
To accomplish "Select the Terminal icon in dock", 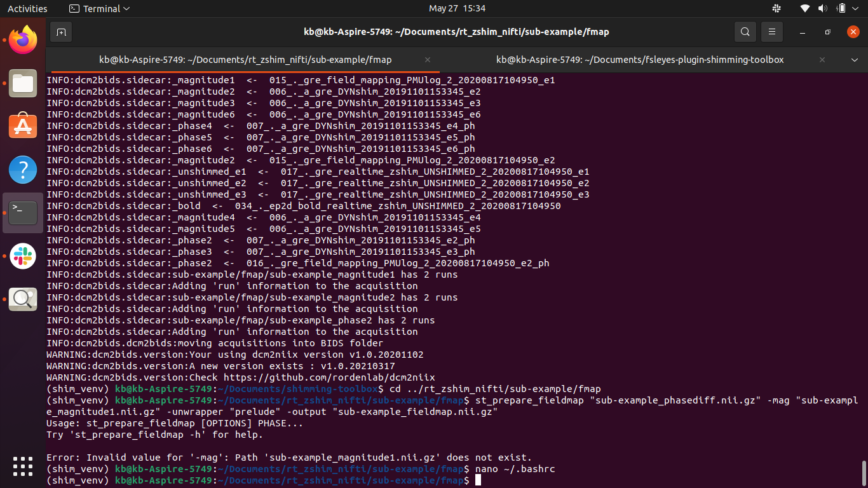I will click(x=23, y=213).
